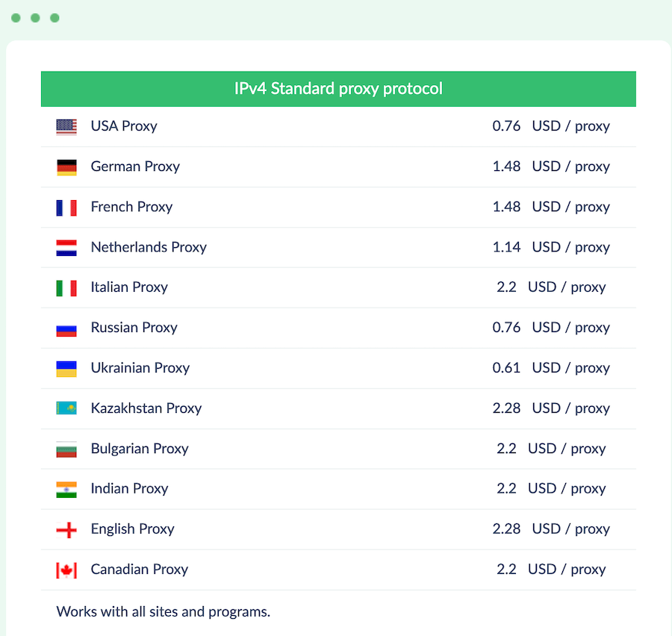Open the Netherlands Proxy link
The image size is (672, 636).
coord(149,247)
